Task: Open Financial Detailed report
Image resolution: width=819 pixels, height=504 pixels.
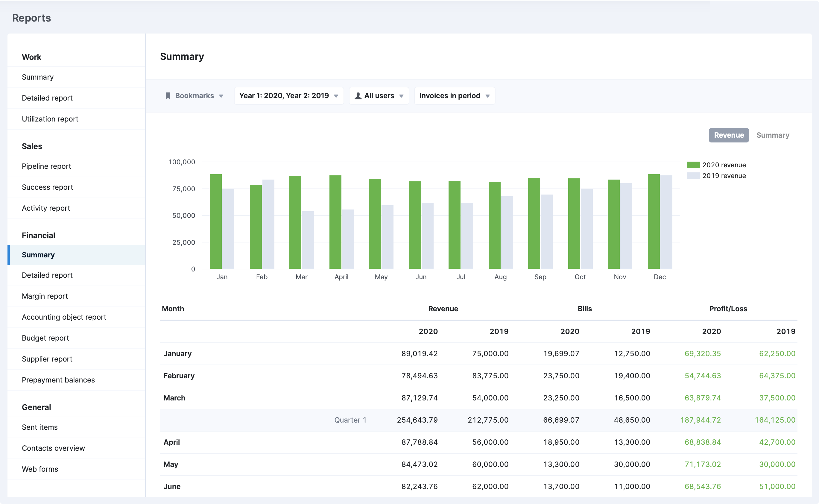Action: [76, 275]
